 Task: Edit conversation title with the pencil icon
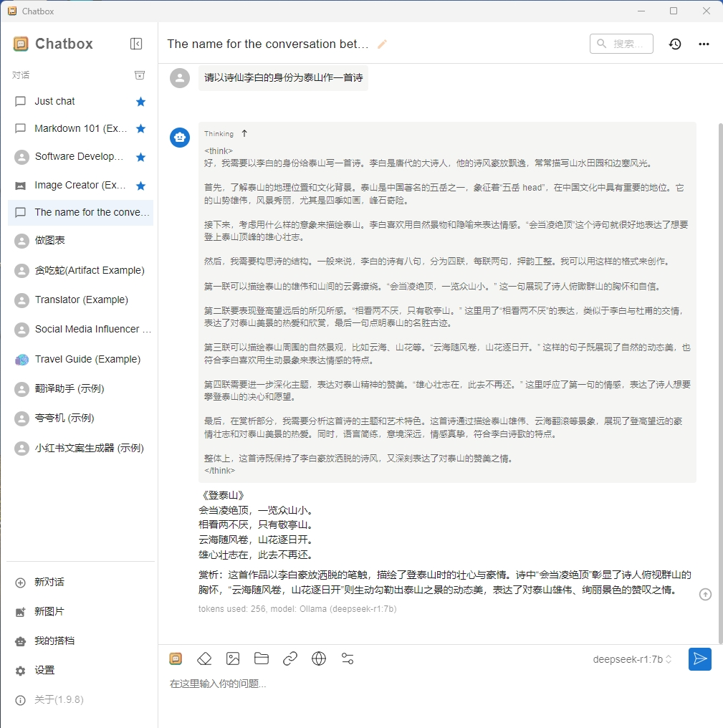tap(382, 44)
